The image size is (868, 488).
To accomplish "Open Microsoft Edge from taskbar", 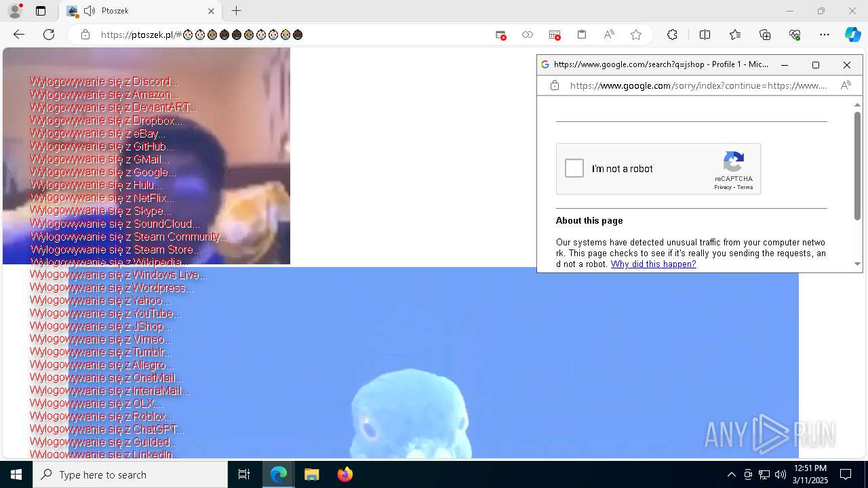I will pyautogui.click(x=279, y=474).
